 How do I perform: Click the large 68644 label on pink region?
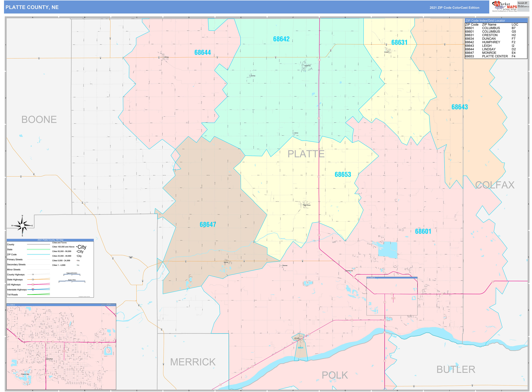[202, 52]
